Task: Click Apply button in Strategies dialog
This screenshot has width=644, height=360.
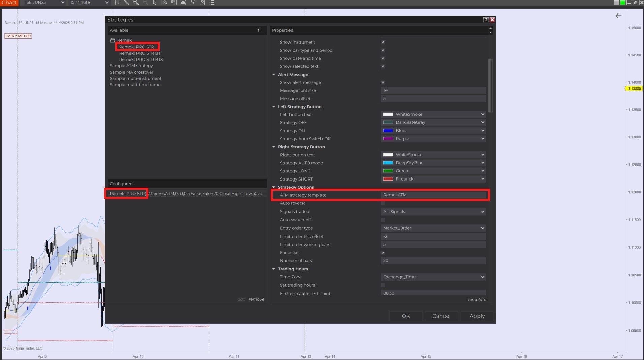Action: click(477, 316)
